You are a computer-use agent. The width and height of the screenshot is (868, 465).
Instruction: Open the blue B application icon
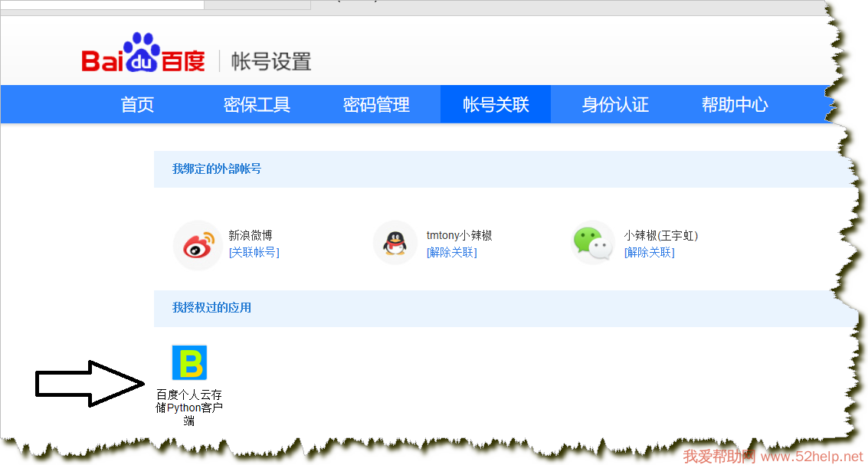[x=188, y=363]
